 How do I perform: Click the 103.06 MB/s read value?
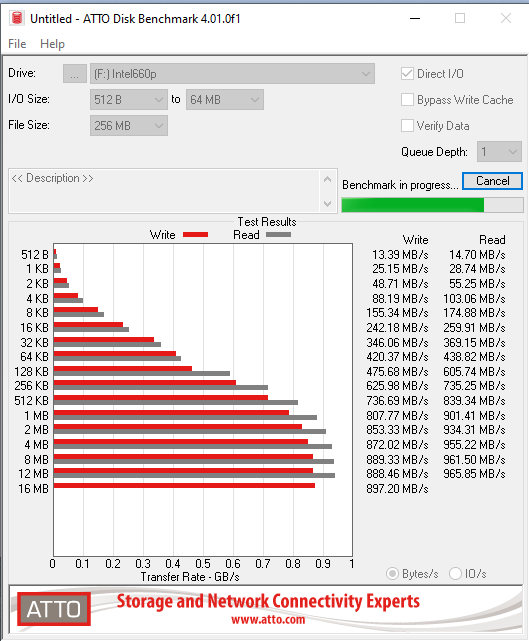[x=474, y=298]
